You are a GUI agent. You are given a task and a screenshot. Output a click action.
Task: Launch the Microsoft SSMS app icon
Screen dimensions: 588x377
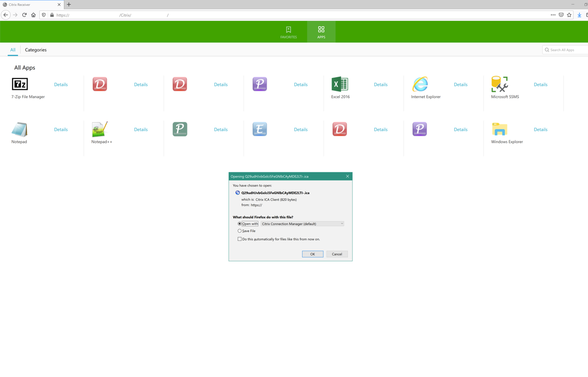click(x=500, y=84)
